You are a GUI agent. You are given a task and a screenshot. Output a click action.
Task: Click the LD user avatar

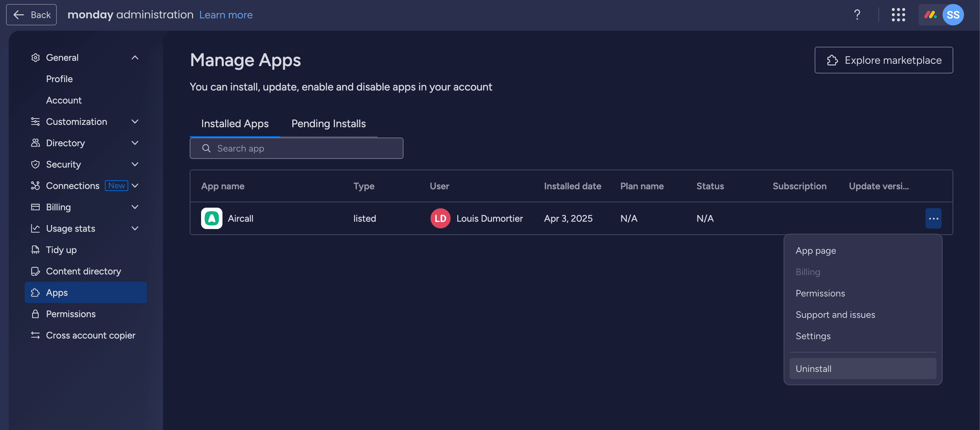point(440,218)
